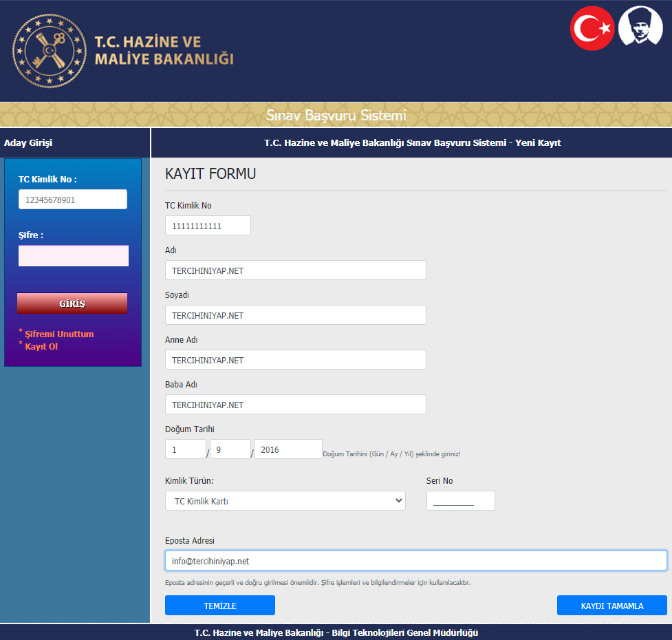Screen dimensions: 672x640
Task: Click the Atatürk portrait icon
Action: [x=640, y=28]
